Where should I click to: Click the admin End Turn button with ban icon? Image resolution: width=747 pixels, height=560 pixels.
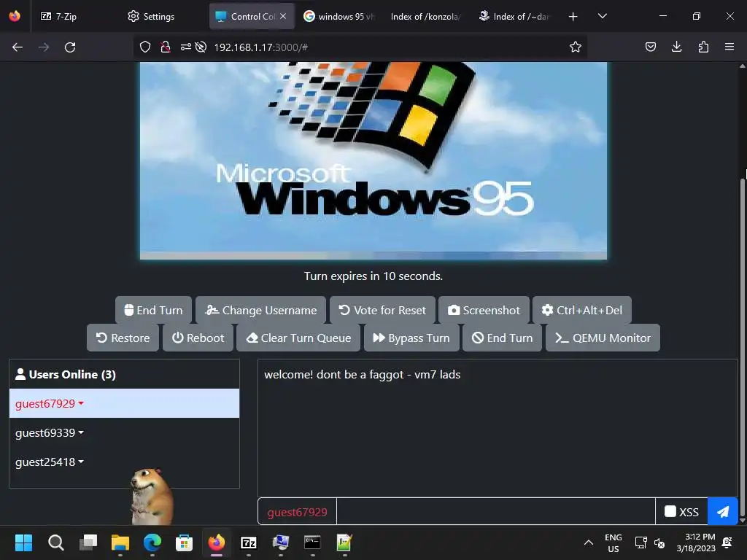502,338
